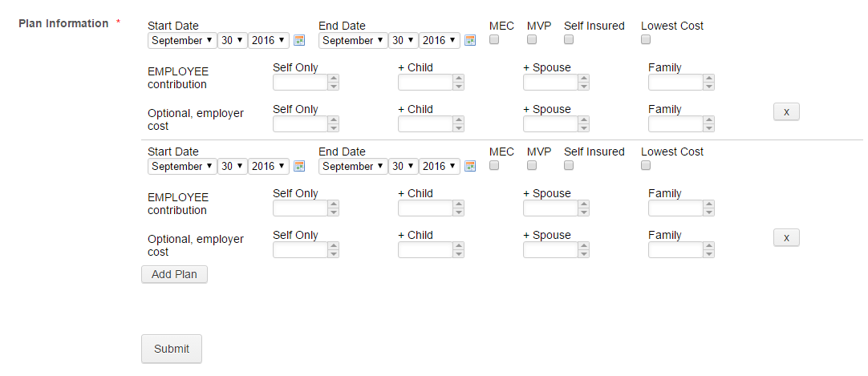The height and width of the screenshot is (376, 868).
Task: Open first plan Start Date month dropdown
Action: tap(182, 40)
